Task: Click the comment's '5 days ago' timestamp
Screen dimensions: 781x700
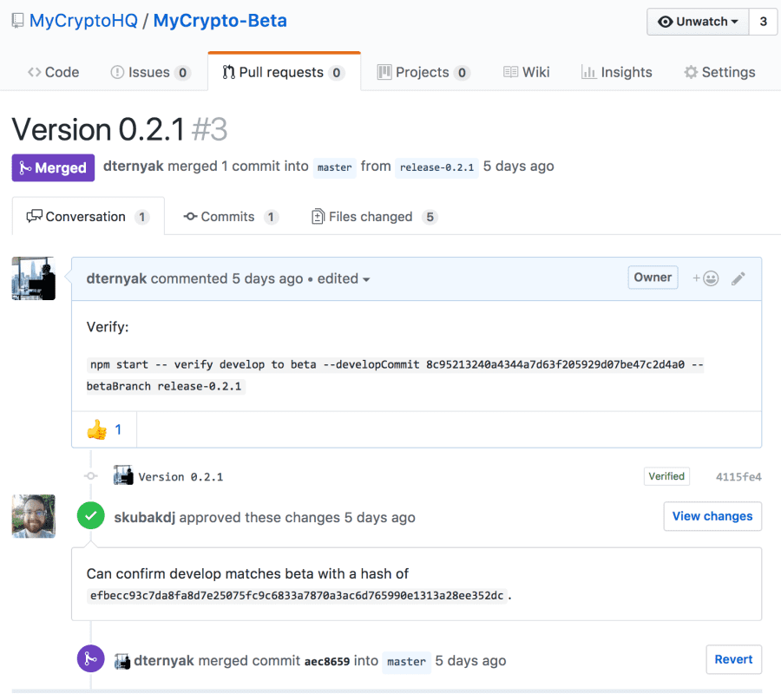Action: coord(267,278)
